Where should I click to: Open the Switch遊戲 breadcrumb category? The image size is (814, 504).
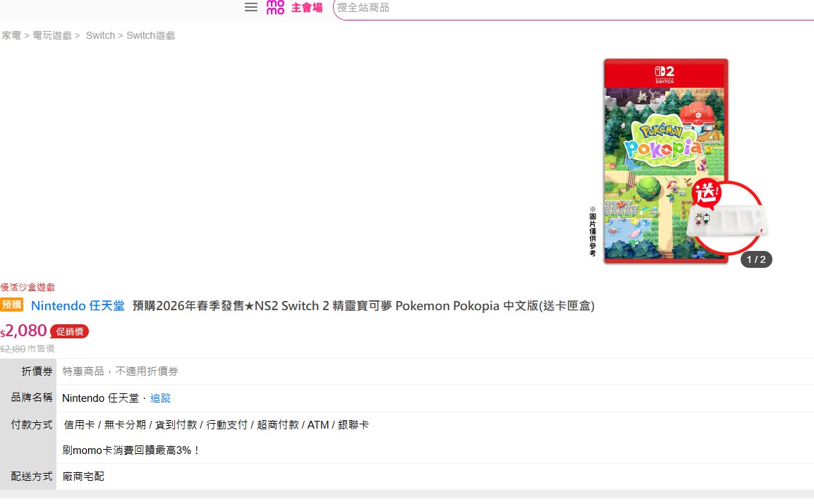150,35
